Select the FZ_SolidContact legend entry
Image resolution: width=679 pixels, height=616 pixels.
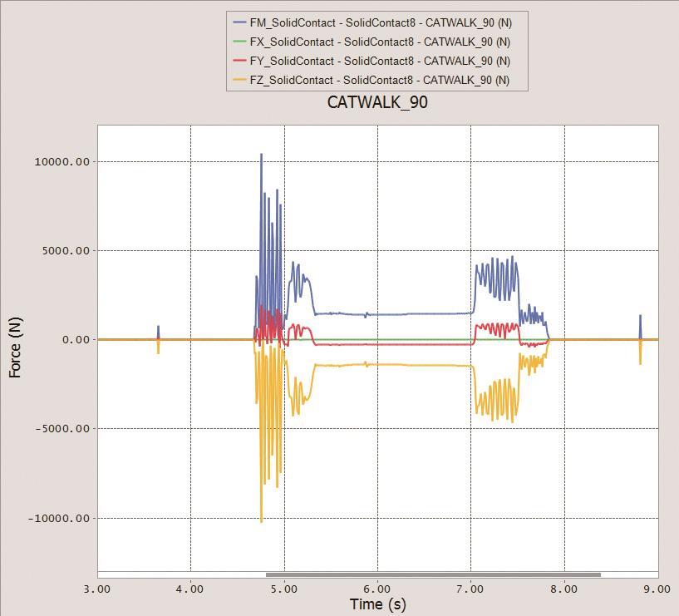371,80
